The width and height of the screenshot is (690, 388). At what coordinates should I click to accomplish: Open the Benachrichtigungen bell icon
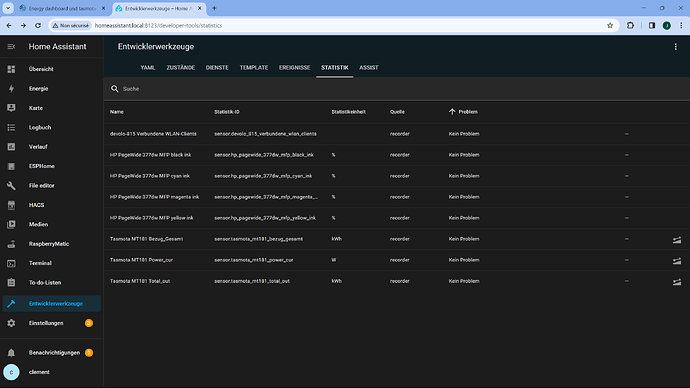(x=11, y=353)
